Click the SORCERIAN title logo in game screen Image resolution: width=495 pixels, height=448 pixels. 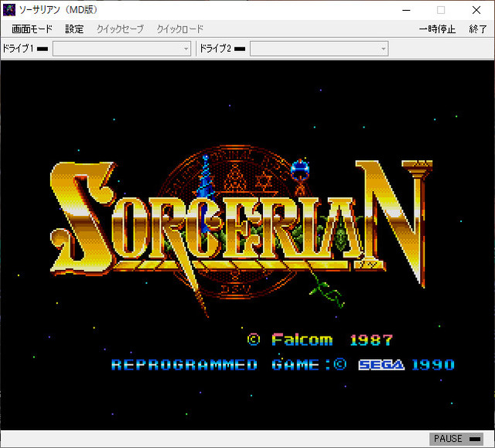241,232
